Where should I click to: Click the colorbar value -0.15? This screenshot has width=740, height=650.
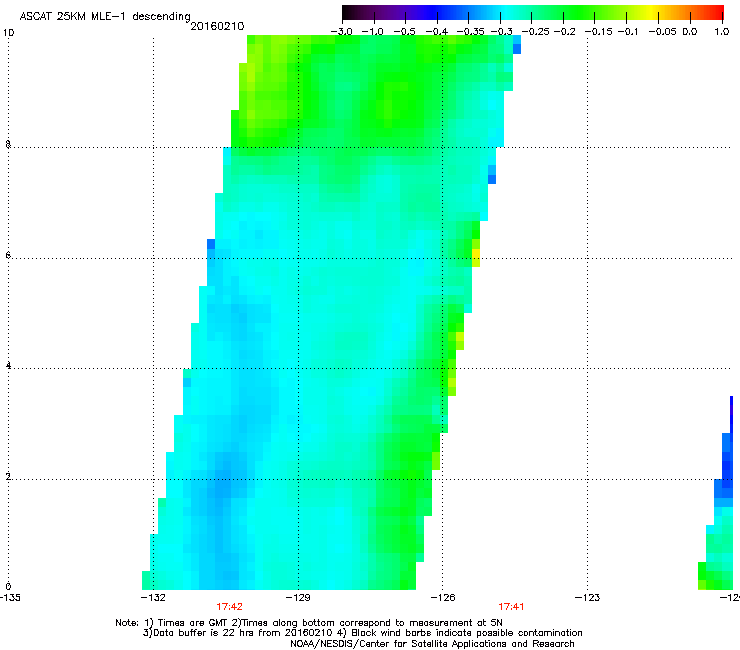coord(598,32)
